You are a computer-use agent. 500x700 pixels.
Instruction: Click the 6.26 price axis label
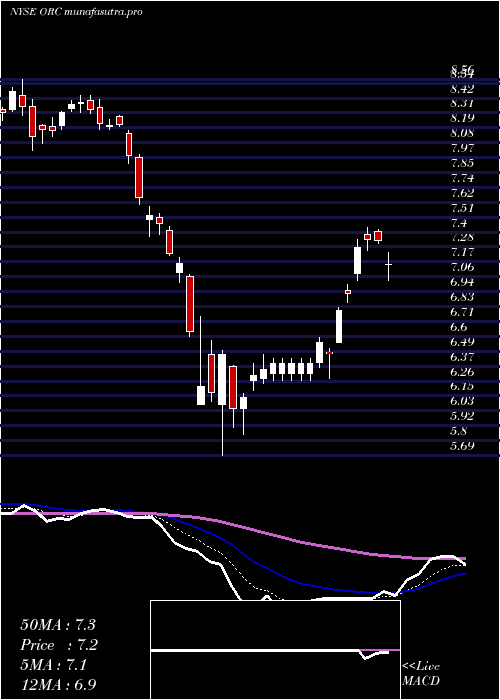click(x=462, y=371)
